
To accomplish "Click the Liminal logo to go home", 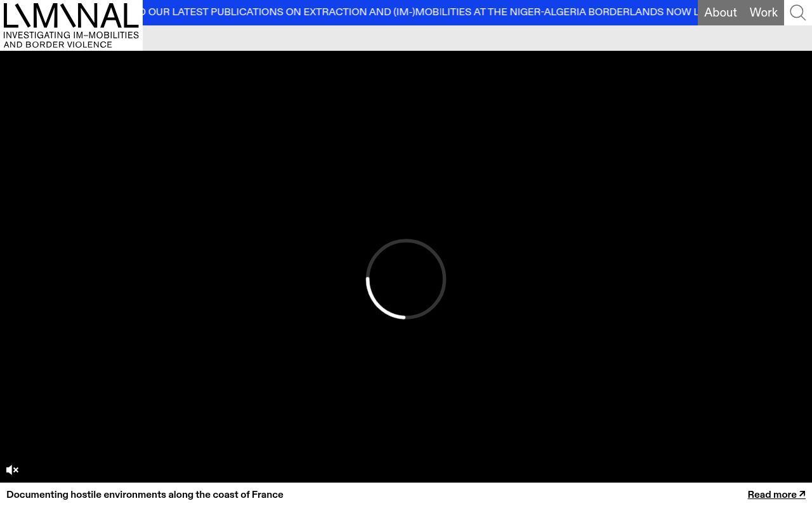I will 71,25.
